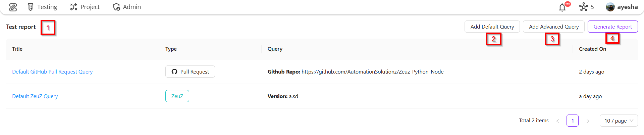The width and height of the screenshot is (644, 135).
Task: Click the nodes cluster icon
Action: click(x=584, y=7)
